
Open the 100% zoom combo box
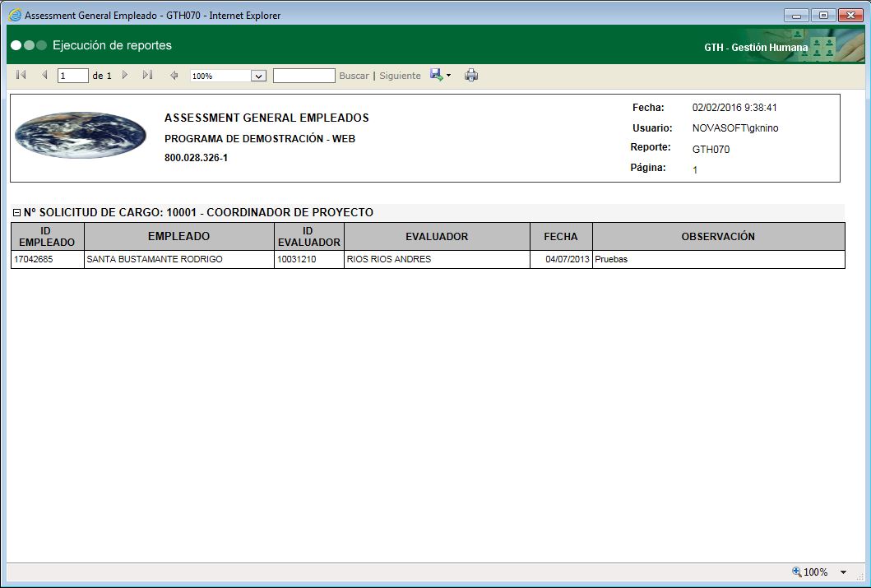pyautogui.click(x=258, y=76)
